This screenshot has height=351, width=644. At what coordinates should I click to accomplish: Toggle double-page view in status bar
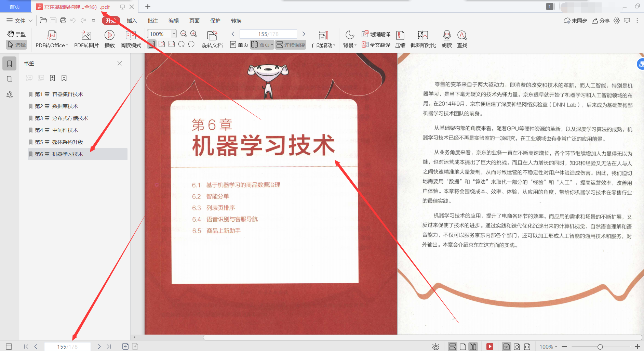pyautogui.click(x=473, y=347)
